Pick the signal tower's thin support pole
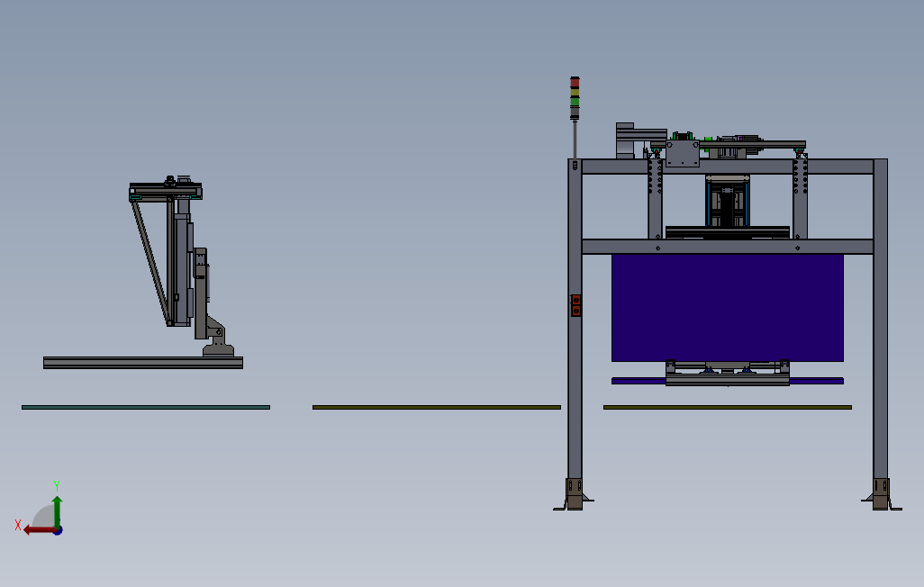Viewport: 924px width, 587px height. coord(575,140)
